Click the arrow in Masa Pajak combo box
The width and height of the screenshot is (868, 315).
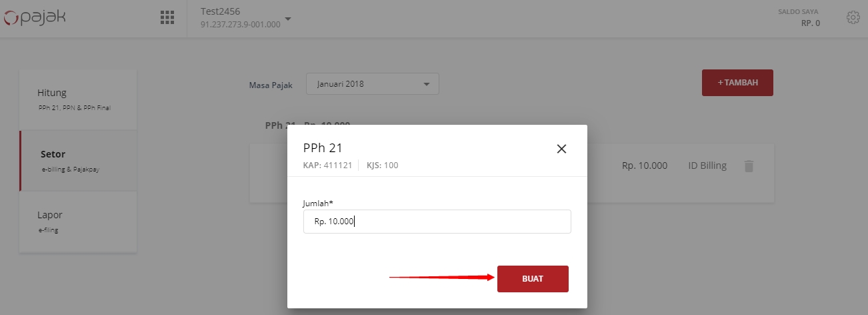click(x=427, y=84)
